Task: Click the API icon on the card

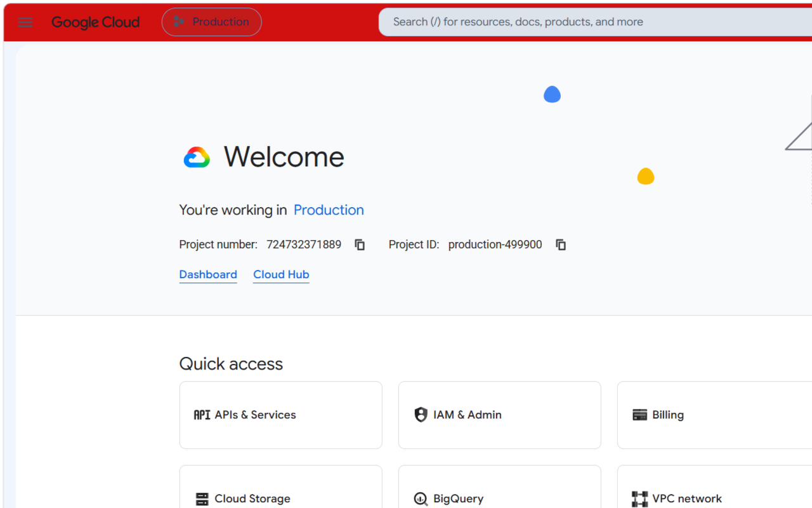Action: [x=202, y=415]
